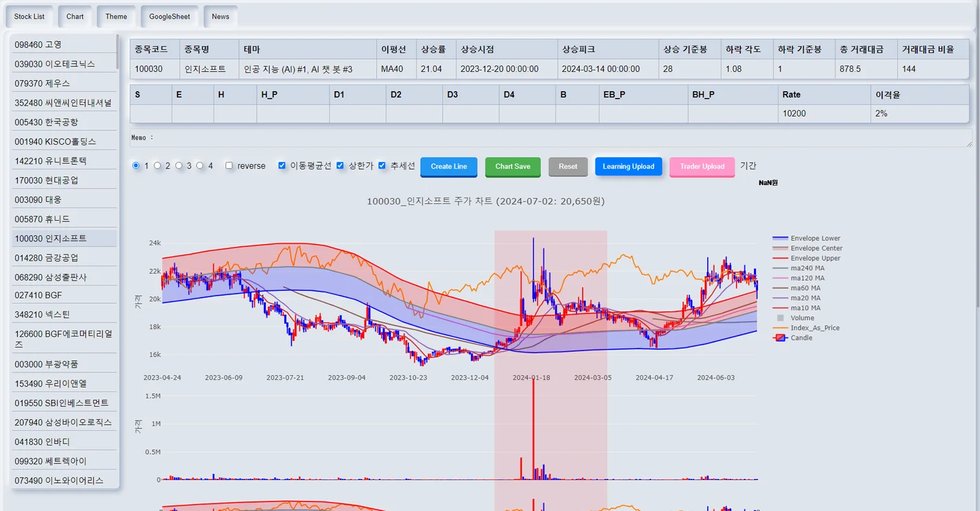Click into the Memo text field

pyautogui.click(x=552, y=138)
